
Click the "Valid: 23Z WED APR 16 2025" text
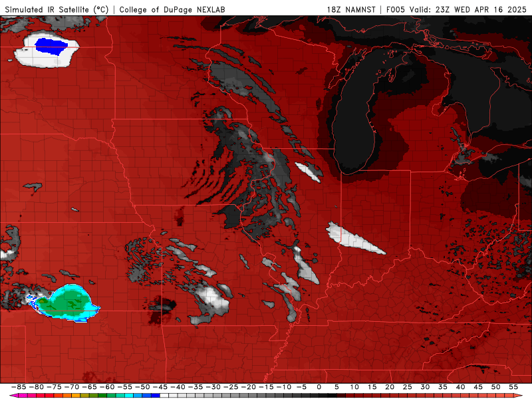(x=468, y=9)
